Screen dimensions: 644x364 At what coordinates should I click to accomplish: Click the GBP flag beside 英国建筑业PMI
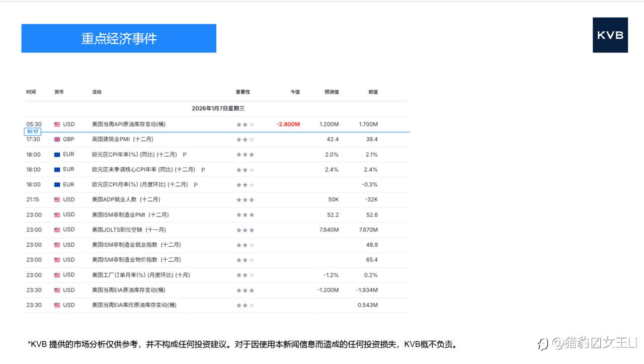(x=57, y=139)
